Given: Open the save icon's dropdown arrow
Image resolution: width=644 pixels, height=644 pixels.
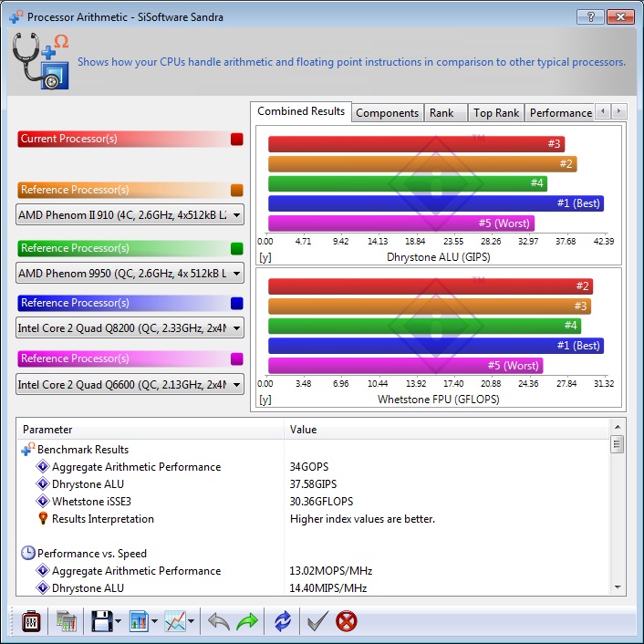Looking at the screenshot, I should pos(119,621).
